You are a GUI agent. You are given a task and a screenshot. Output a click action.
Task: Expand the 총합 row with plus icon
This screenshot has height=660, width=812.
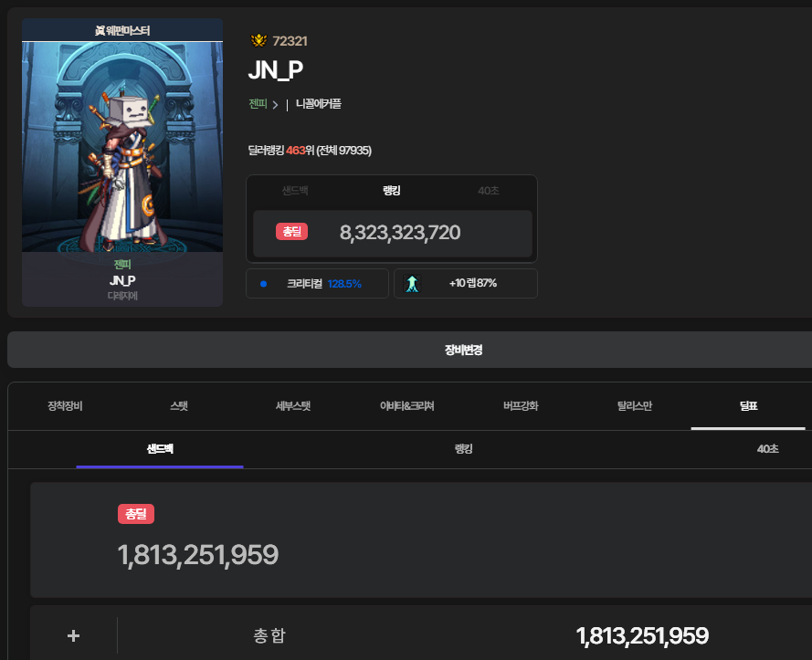click(x=74, y=635)
